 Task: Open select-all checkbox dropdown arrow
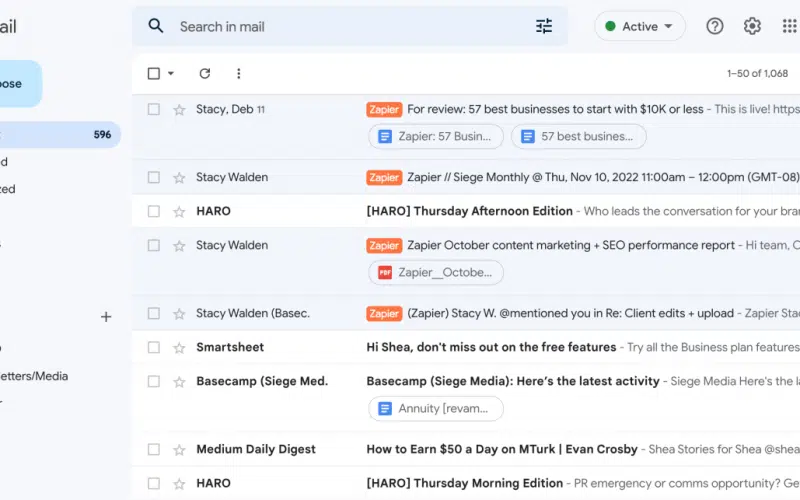[171, 74]
